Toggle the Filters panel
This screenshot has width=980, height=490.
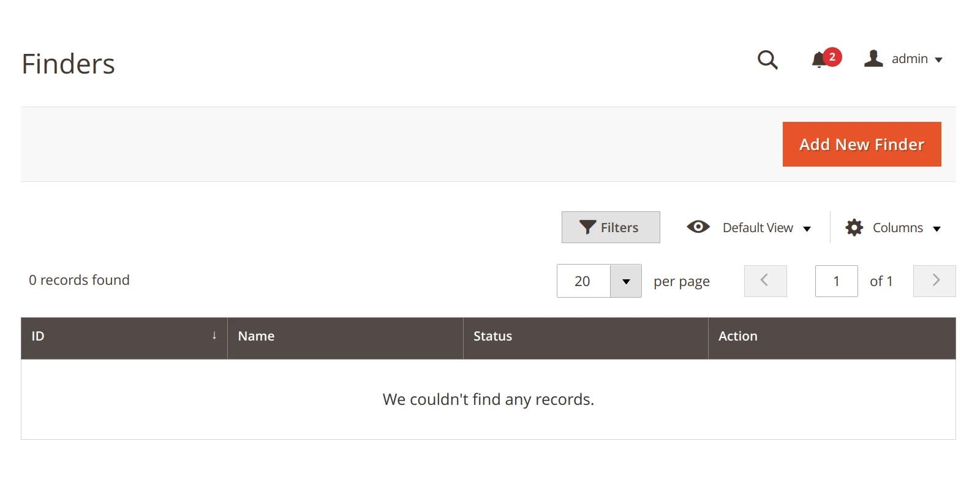pyautogui.click(x=610, y=227)
